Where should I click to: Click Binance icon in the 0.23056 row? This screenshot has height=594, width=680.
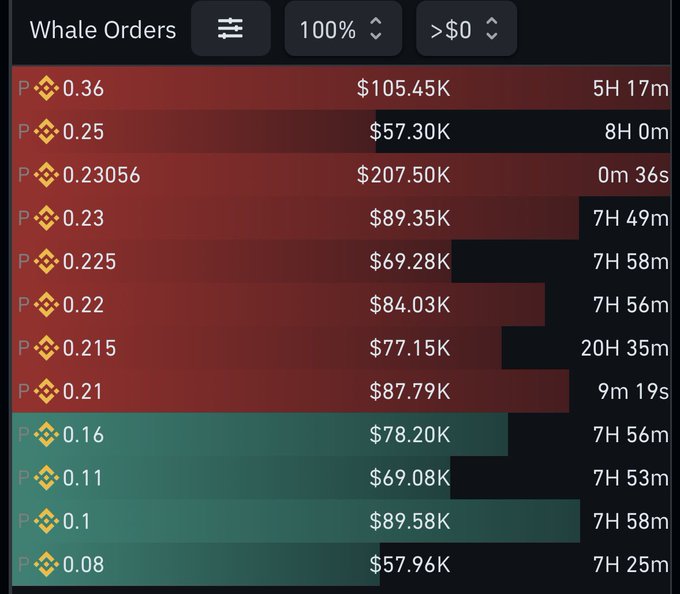[x=46, y=175]
